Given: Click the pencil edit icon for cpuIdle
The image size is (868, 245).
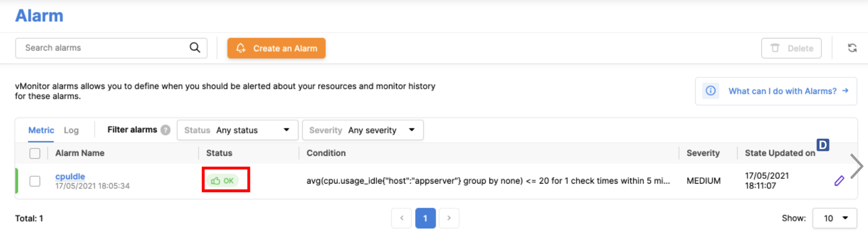Looking at the screenshot, I should point(839,181).
